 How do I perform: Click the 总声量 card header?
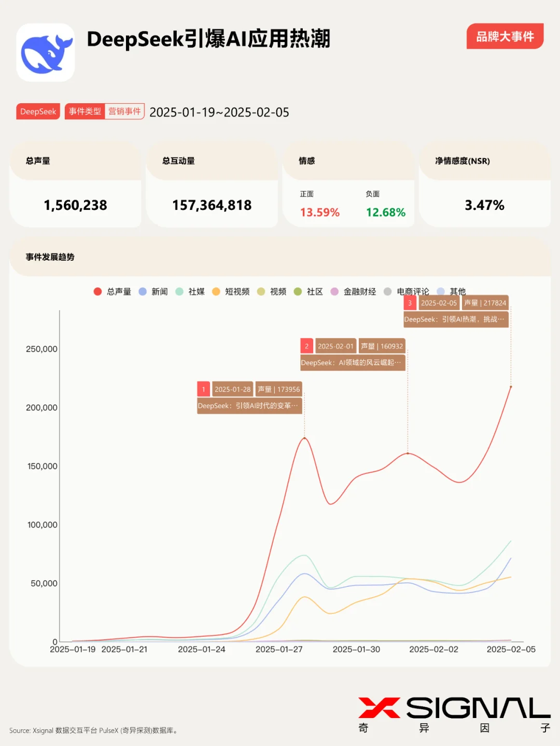75,161
